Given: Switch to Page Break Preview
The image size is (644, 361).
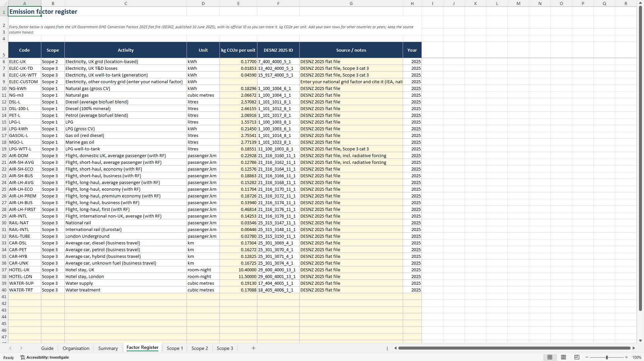Looking at the screenshot, I should click(577, 357).
